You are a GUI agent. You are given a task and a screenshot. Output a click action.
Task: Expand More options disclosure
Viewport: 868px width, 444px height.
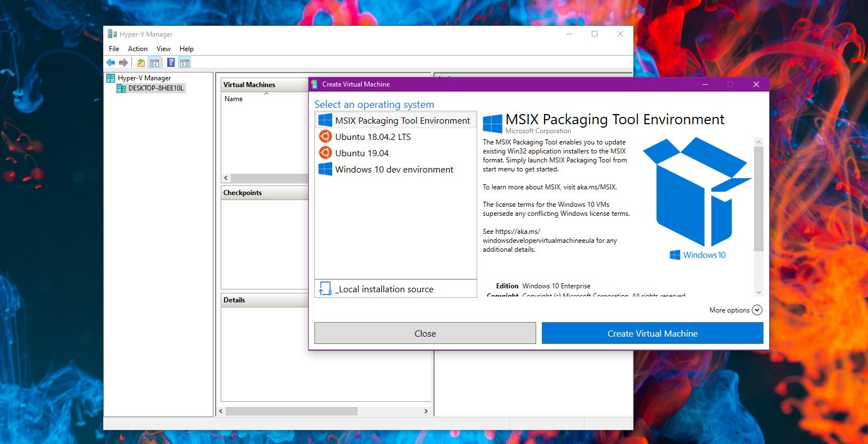click(757, 310)
